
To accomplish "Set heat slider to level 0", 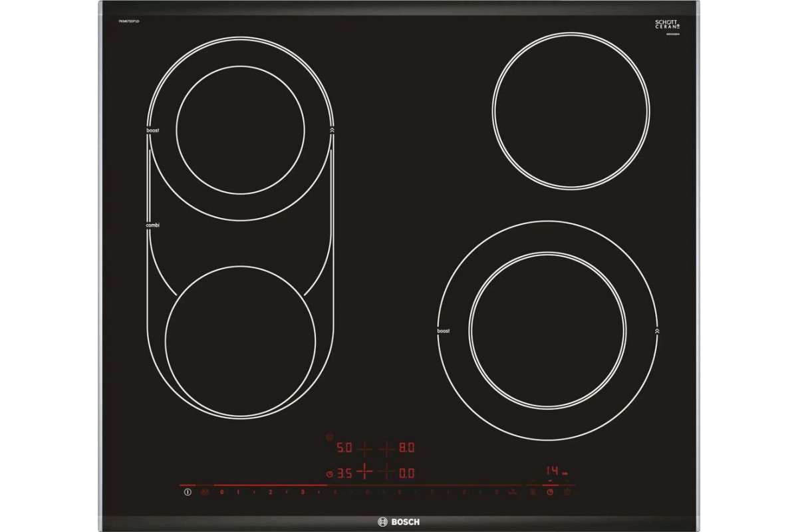I will tap(221, 493).
